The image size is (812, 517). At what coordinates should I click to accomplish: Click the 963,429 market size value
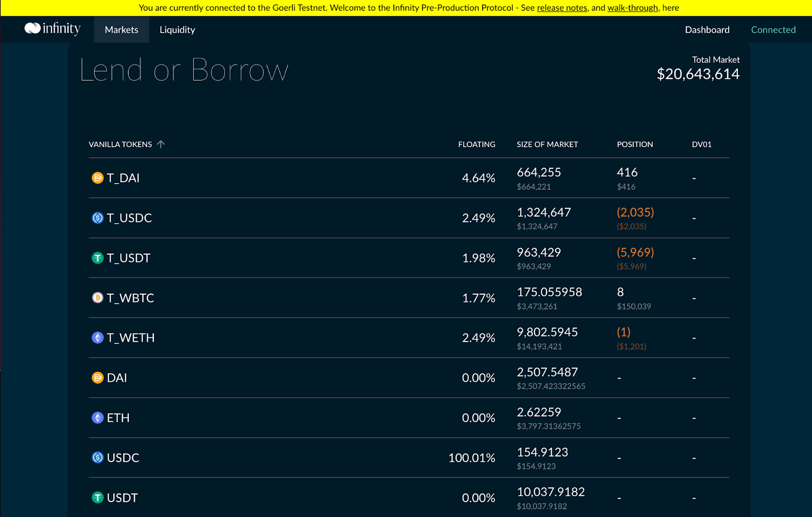[539, 253]
